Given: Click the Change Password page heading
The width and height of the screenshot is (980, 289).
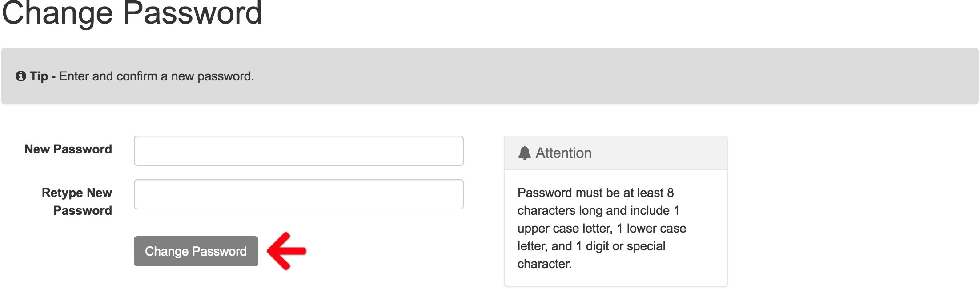Looking at the screenshot, I should coord(132,13).
